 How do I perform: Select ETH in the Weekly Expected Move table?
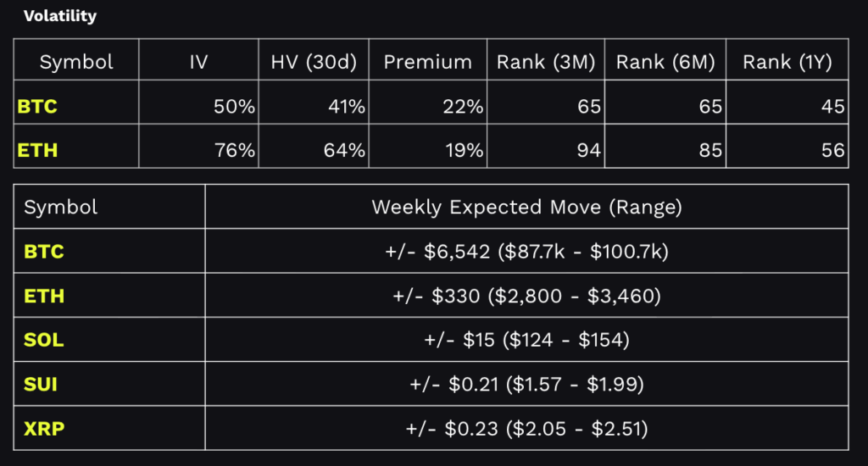pyautogui.click(x=43, y=297)
